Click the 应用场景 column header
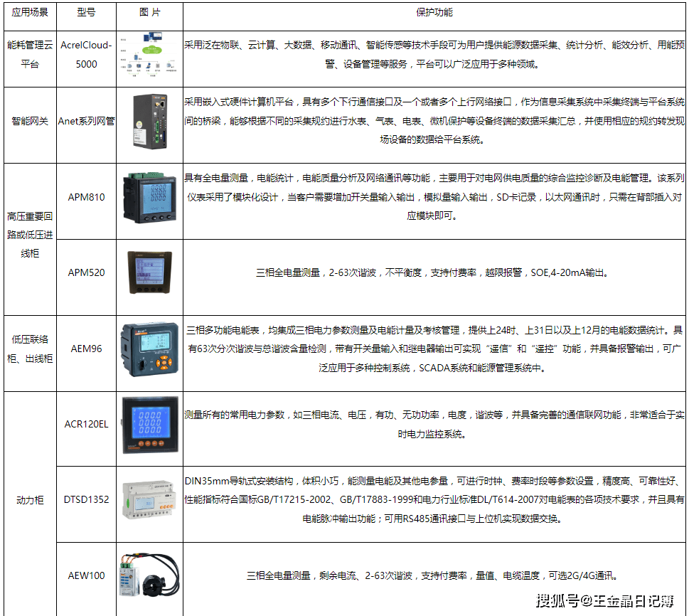The width and height of the screenshot is (689, 616). (29, 13)
